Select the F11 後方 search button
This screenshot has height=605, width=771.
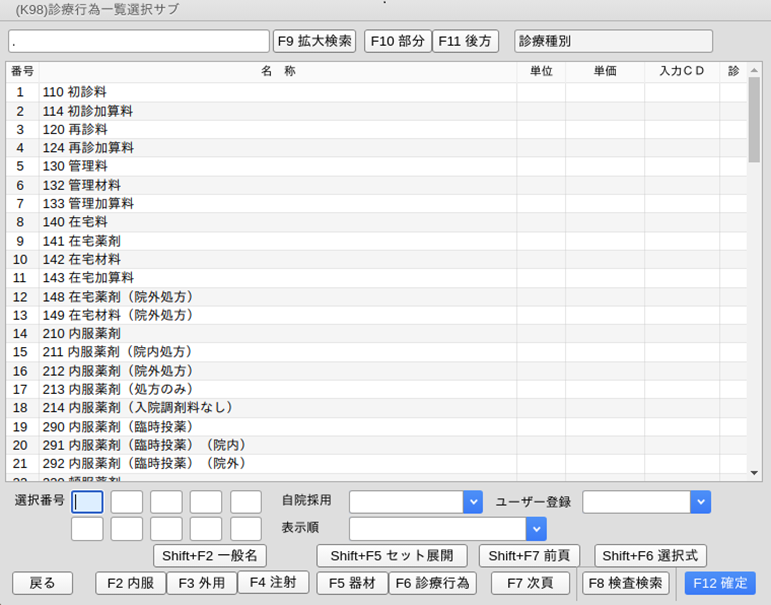(x=465, y=41)
